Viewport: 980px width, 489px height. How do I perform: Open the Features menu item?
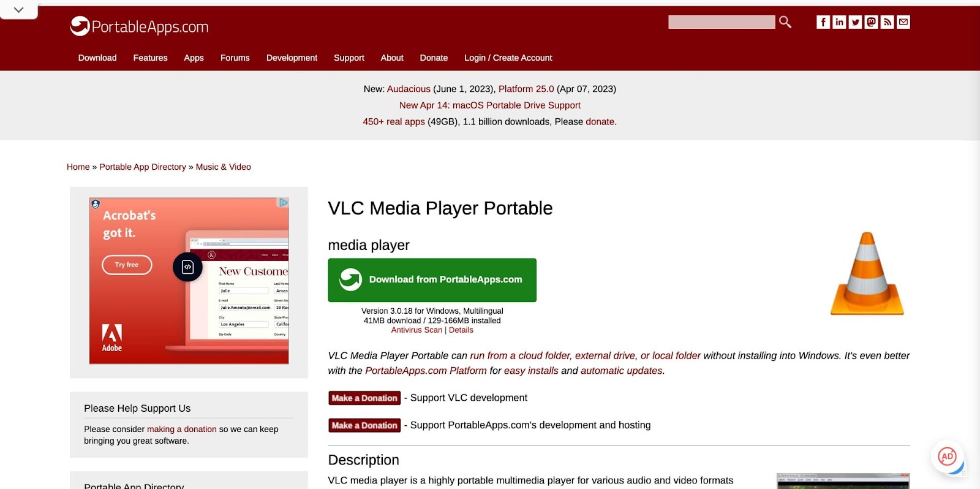click(150, 58)
